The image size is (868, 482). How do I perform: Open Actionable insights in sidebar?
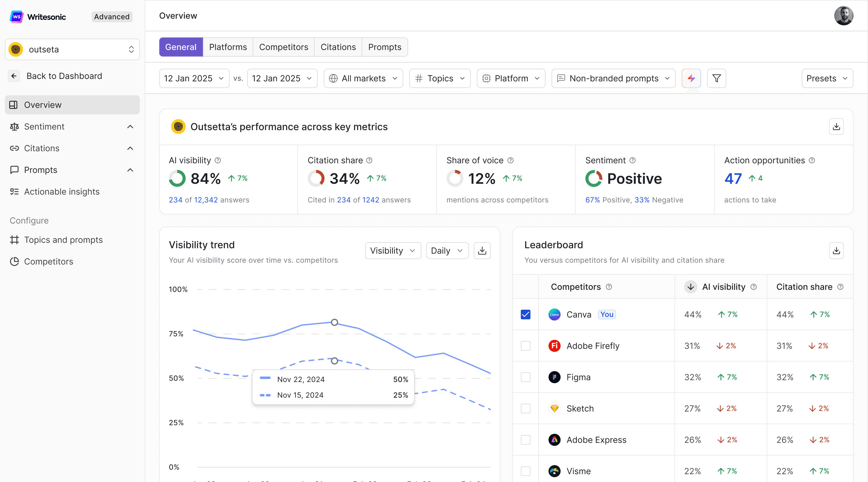[72, 192]
